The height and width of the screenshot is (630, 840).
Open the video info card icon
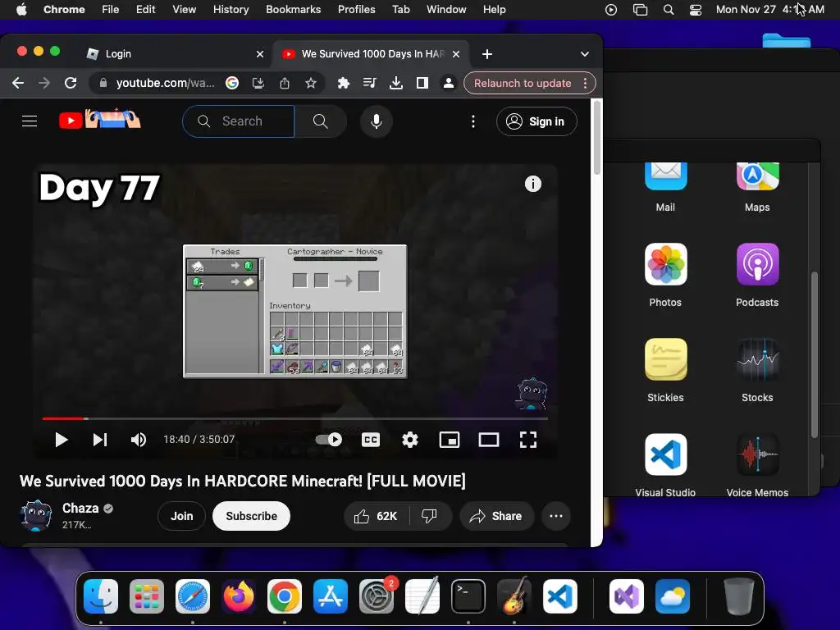(532, 184)
